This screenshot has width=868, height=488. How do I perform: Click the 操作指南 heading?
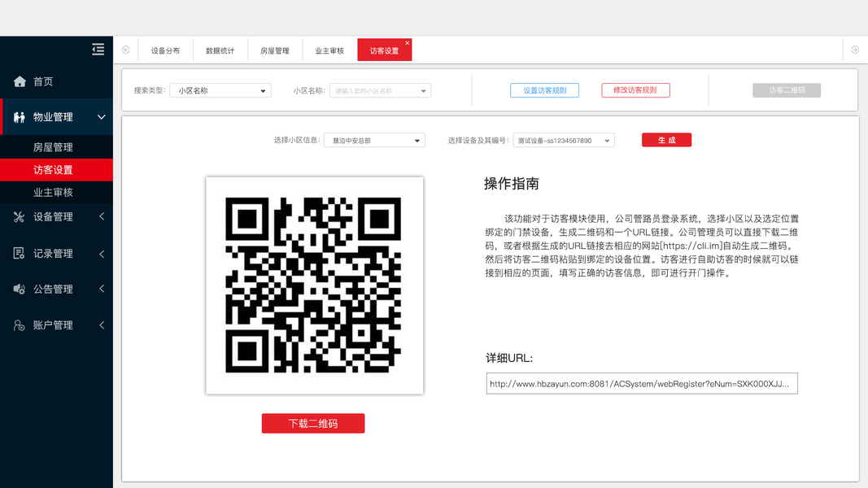(512, 184)
